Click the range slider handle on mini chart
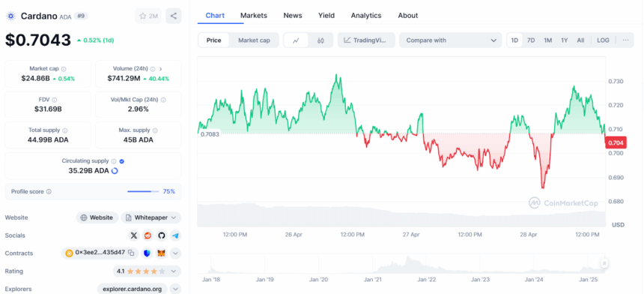The image size is (644, 294). tap(604, 263)
